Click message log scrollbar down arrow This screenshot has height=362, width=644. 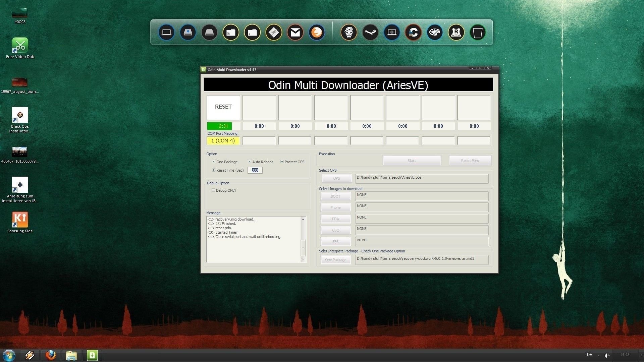point(303,259)
